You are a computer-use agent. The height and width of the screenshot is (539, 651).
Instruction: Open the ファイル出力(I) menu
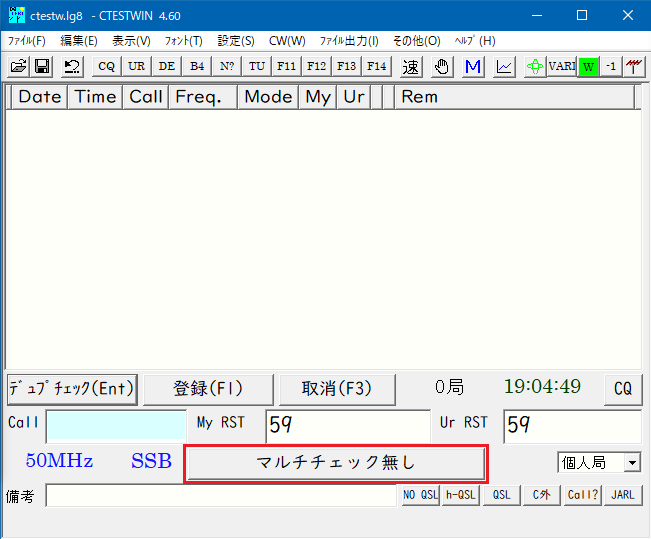pos(349,41)
